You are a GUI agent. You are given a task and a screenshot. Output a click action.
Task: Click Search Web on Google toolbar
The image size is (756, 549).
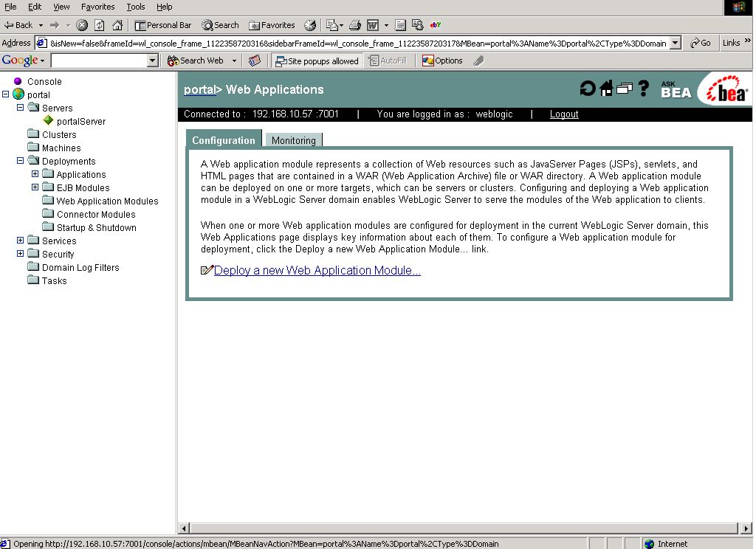coord(195,61)
